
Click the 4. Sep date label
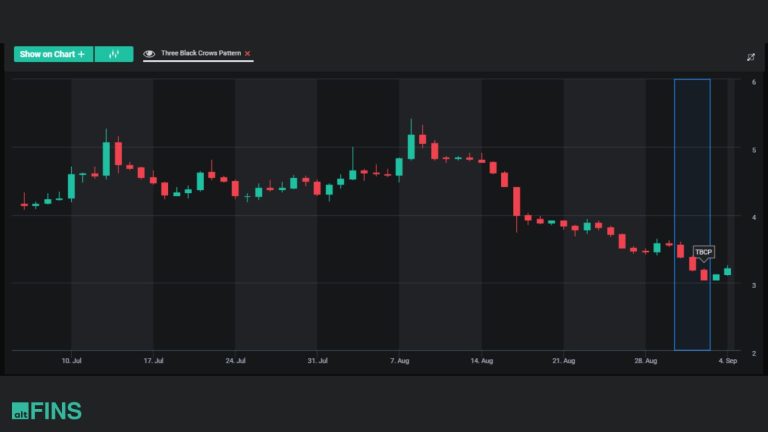(728, 360)
